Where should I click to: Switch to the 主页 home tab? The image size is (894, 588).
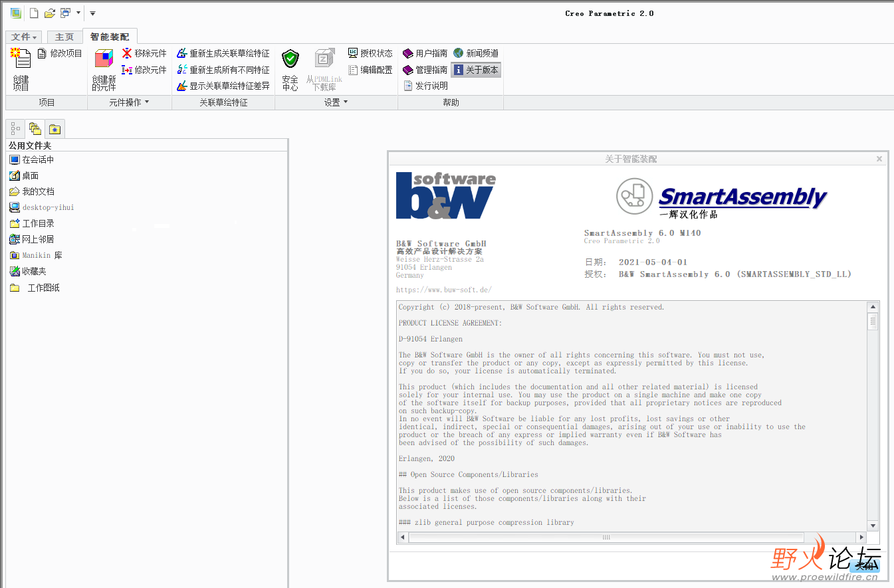64,37
